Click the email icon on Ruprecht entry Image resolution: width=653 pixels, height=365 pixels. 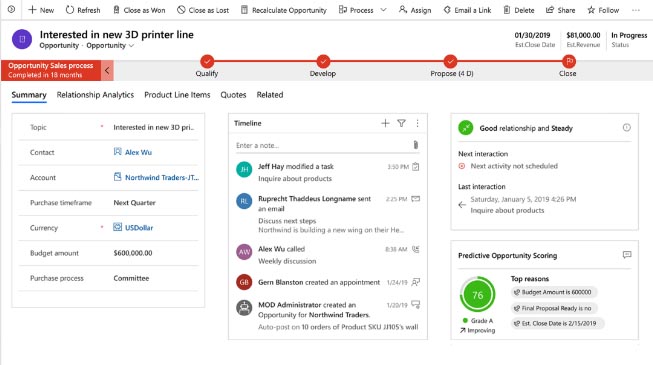point(416,199)
